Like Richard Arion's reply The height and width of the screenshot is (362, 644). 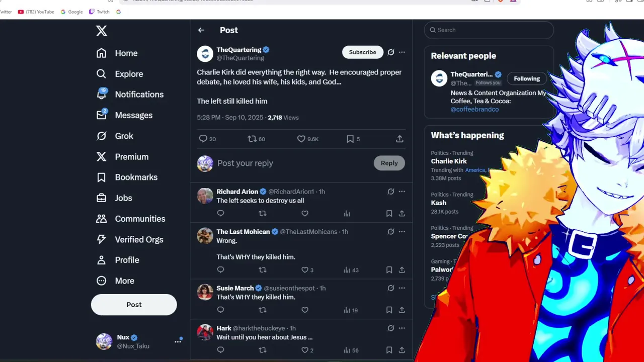coord(305,213)
